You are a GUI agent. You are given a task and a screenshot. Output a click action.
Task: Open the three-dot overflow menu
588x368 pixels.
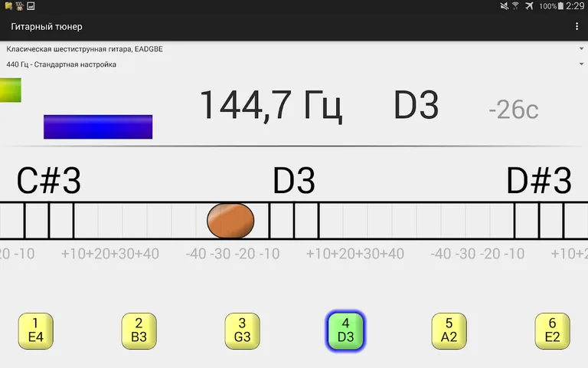(x=577, y=26)
